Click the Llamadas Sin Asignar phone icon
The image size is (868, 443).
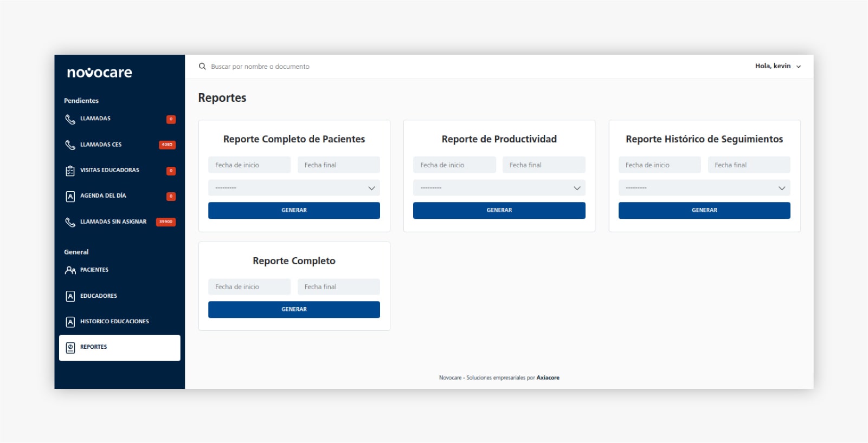(70, 222)
